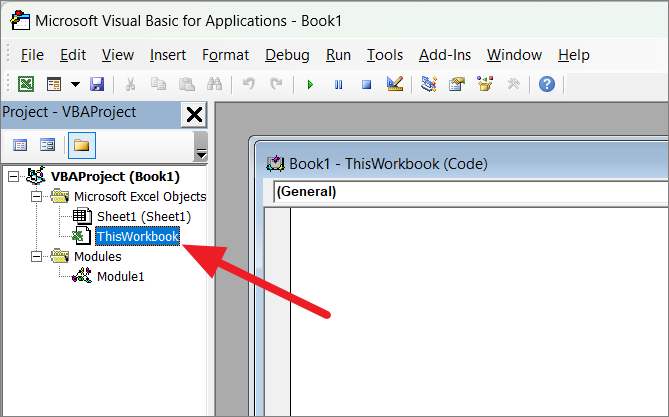
Task: Collapse the Modules folder node
Action: tap(37, 257)
